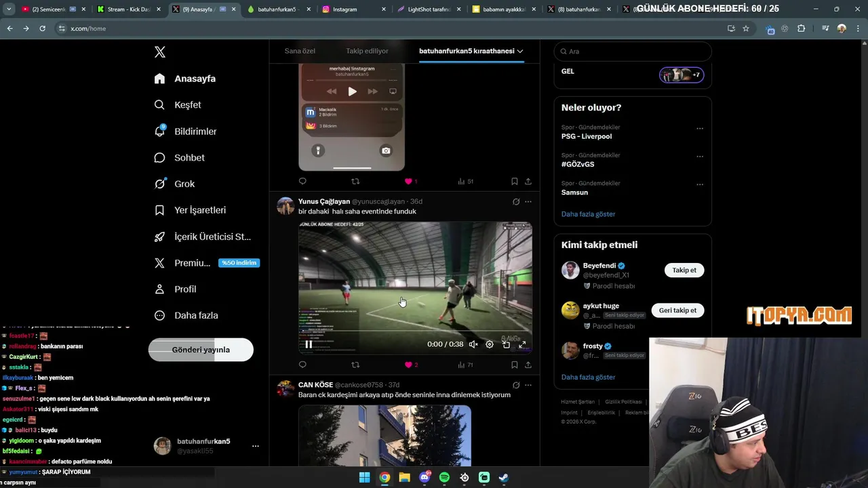
Task: Seek on the video progress bar
Action: coord(415,331)
